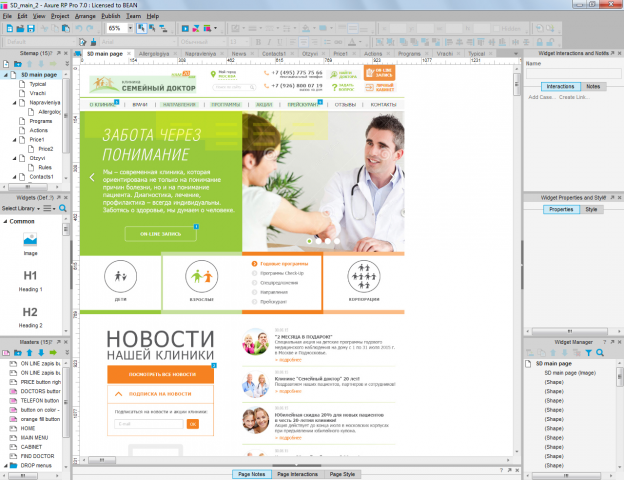
Task: Pick the Heading 2 widget
Action: [30, 317]
